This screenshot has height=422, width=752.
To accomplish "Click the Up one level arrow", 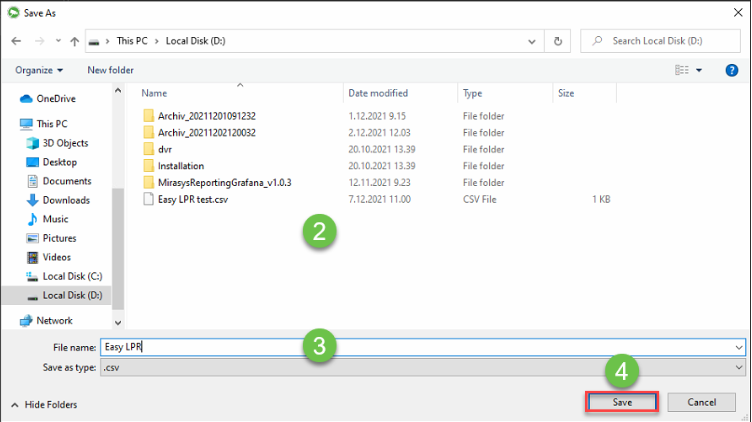I will (74, 41).
